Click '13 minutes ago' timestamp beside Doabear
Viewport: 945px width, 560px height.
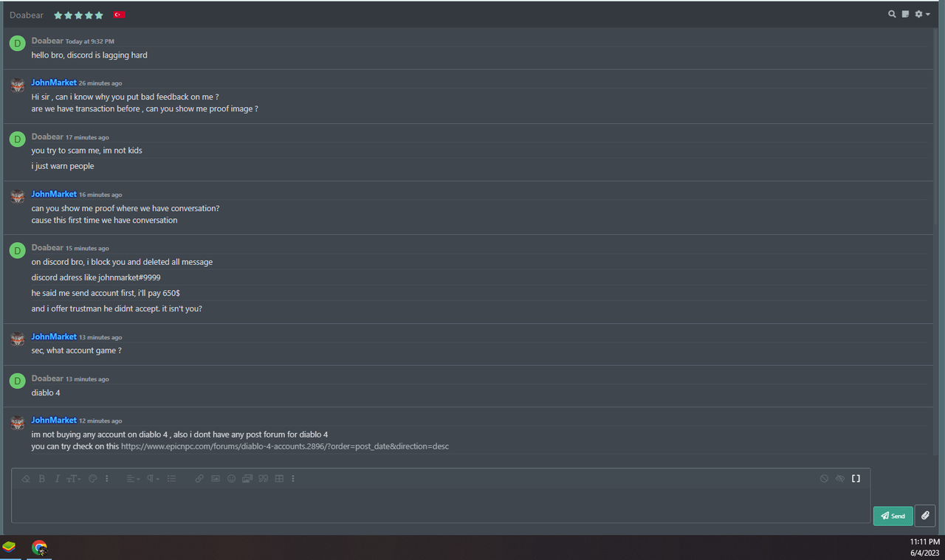[x=87, y=379]
